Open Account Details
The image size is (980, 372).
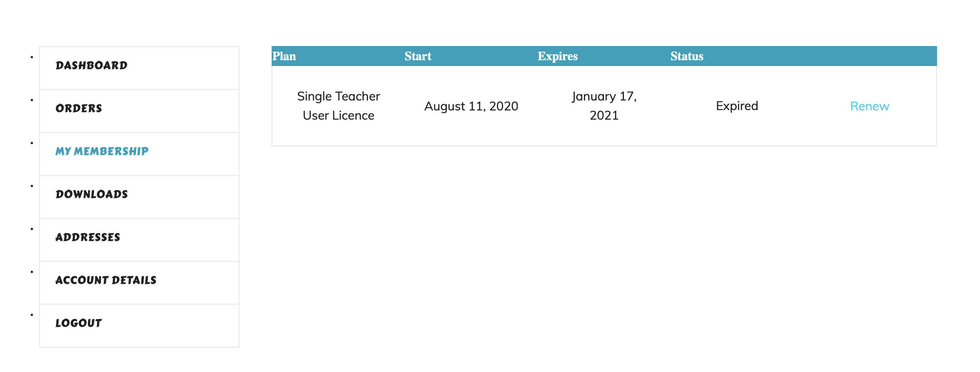tap(106, 280)
